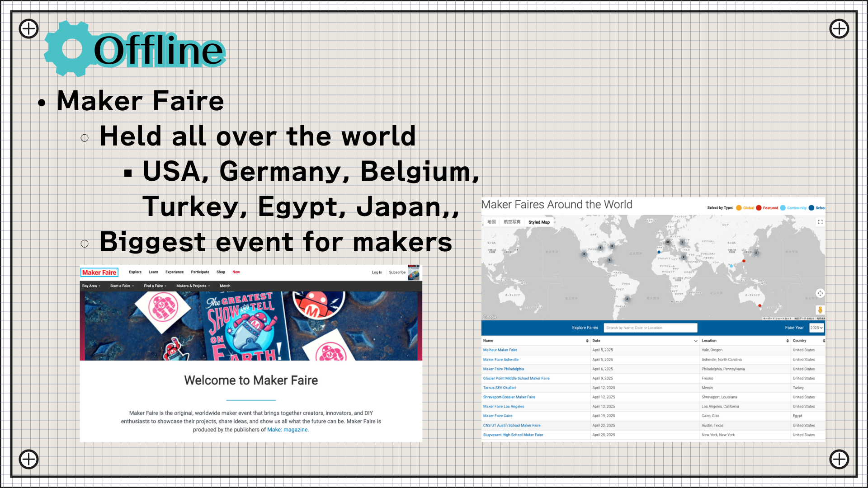This screenshot has height=488, width=868.
Task: Click the Maker Faire logo in website header
Action: [99, 272]
